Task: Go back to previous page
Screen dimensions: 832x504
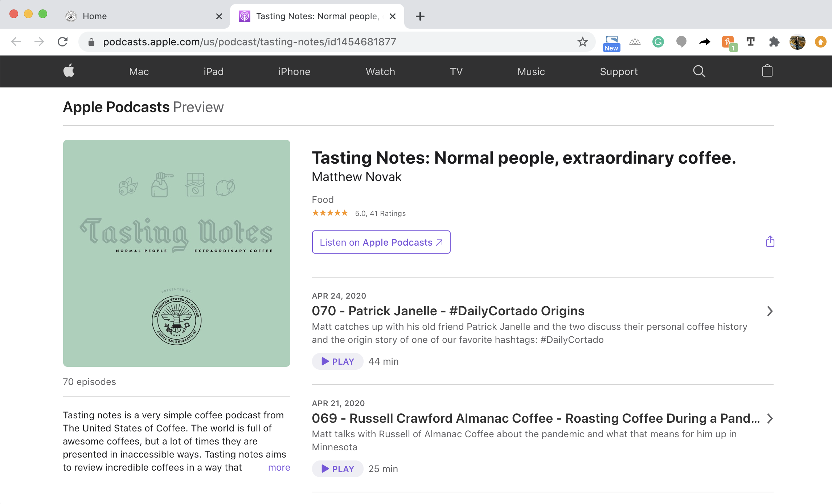Action: click(x=16, y=42)
